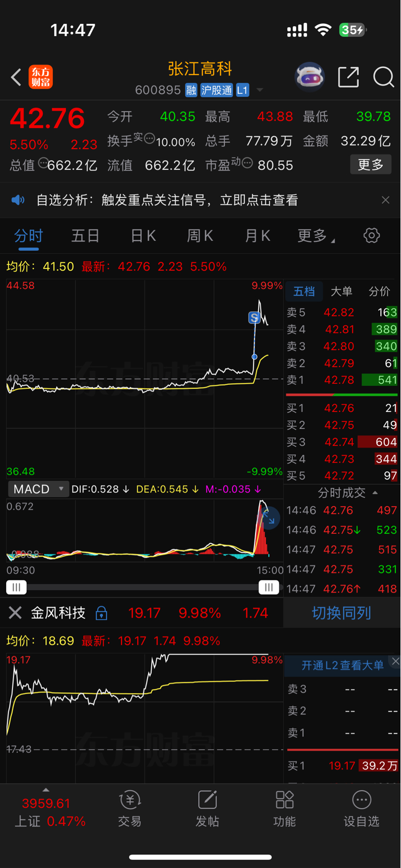Tap the 金风科技 stock name
Viewport: 401px width, 868px height.
click(x=58, y=613)
